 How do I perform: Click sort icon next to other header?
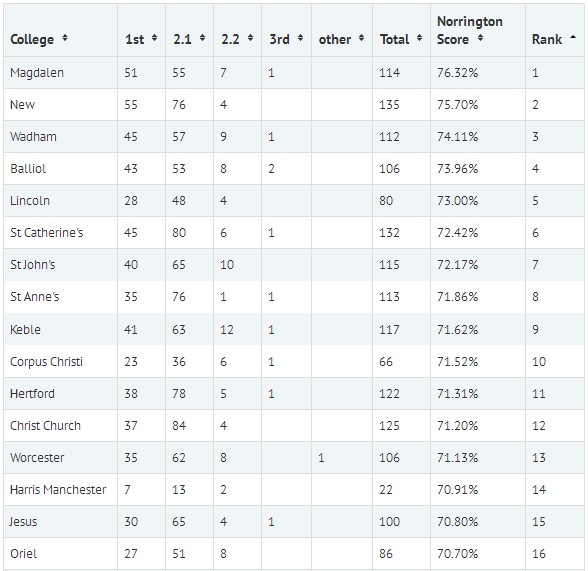click(x=361, y=38)
